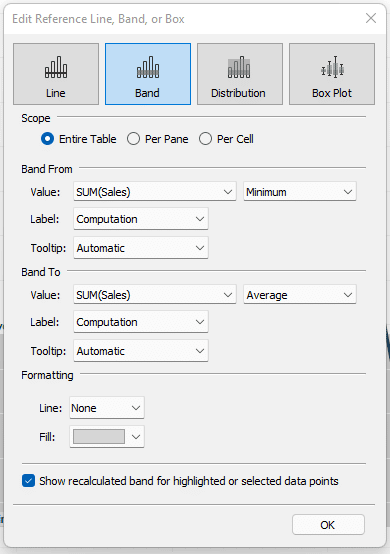
Task: Open the Line formatting None dropdown
Action: coord(107,408)
